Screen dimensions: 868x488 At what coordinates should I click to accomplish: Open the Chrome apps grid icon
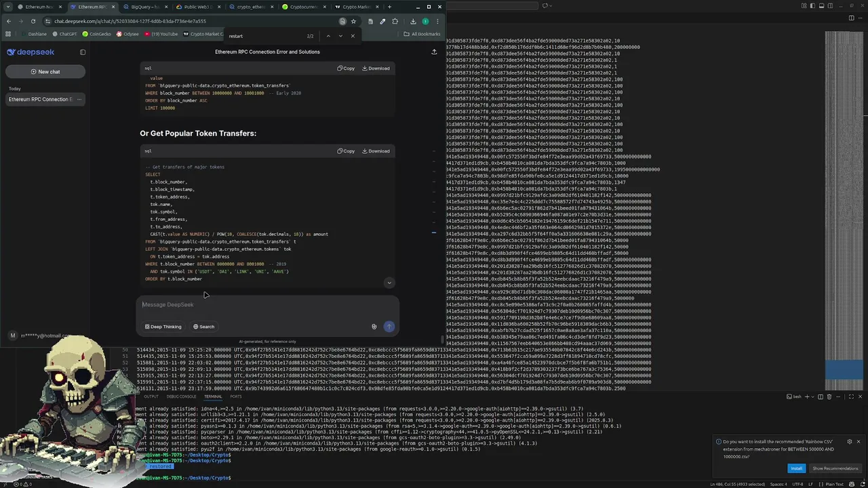(x=8, y=34)
